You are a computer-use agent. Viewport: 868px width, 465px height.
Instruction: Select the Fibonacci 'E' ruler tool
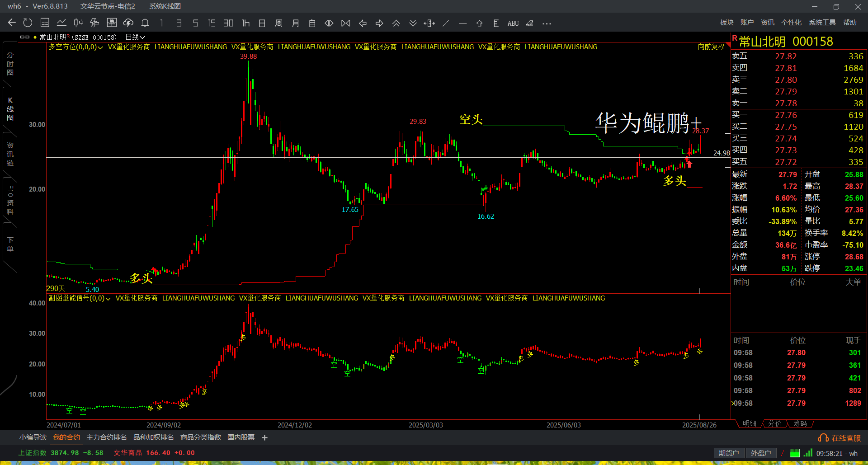tap(496, 23)
